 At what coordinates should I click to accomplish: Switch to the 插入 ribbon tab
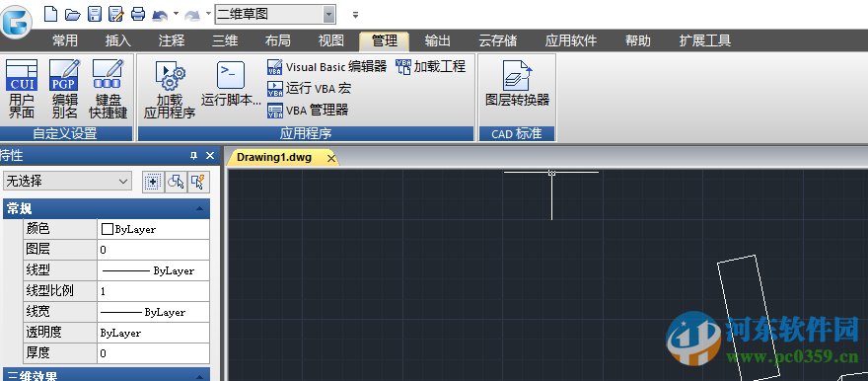[x=118, y=40]
